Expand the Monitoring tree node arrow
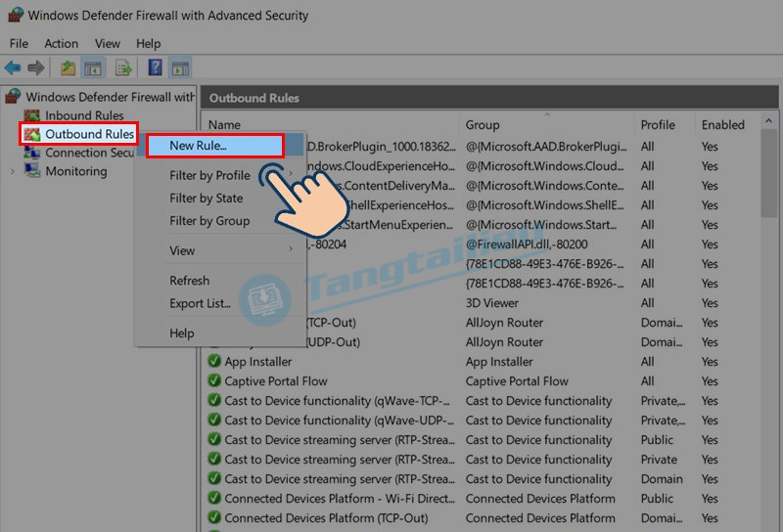Viewport: 783px width, 532px height. point(12,171)
